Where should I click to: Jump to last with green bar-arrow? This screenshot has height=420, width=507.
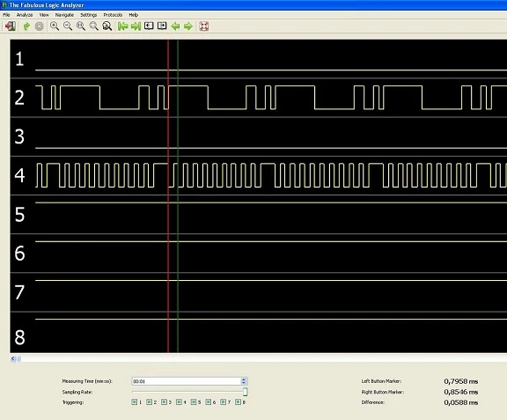click(136, 26)
